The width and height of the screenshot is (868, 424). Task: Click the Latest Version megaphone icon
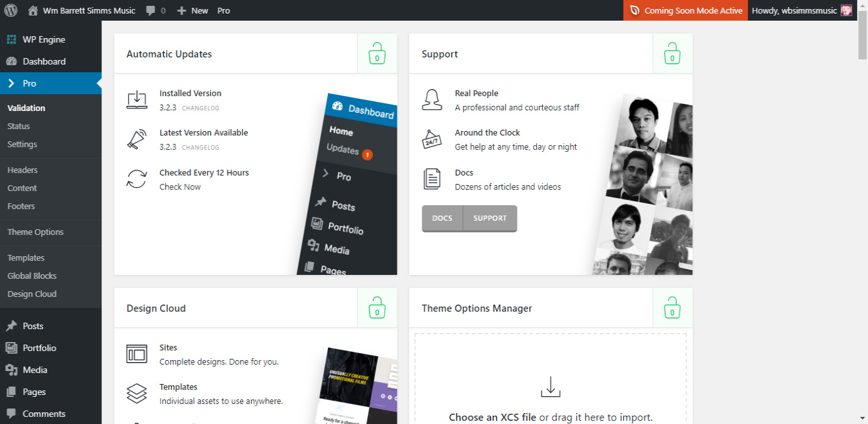137,139
